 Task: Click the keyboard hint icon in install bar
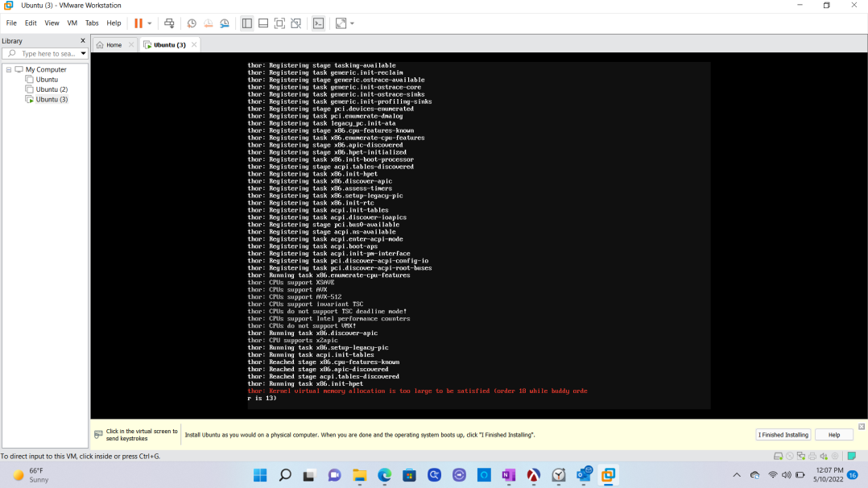point(98,435)
